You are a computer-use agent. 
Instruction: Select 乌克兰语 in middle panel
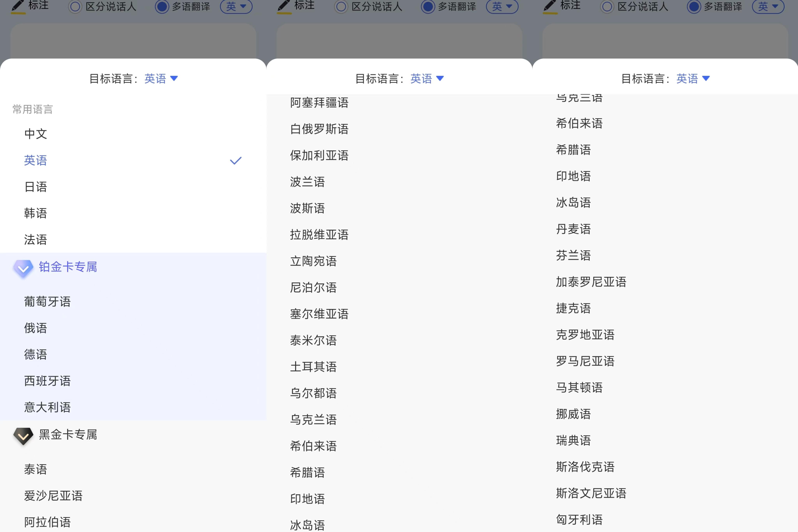313,420
